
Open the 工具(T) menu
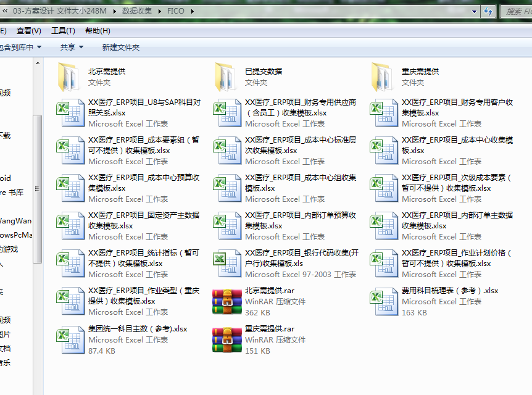63,31
